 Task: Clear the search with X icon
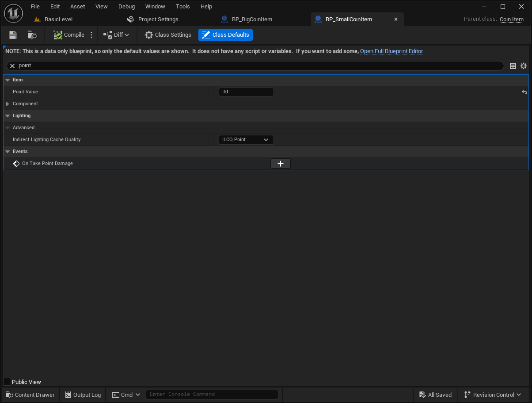pos(12,65)
